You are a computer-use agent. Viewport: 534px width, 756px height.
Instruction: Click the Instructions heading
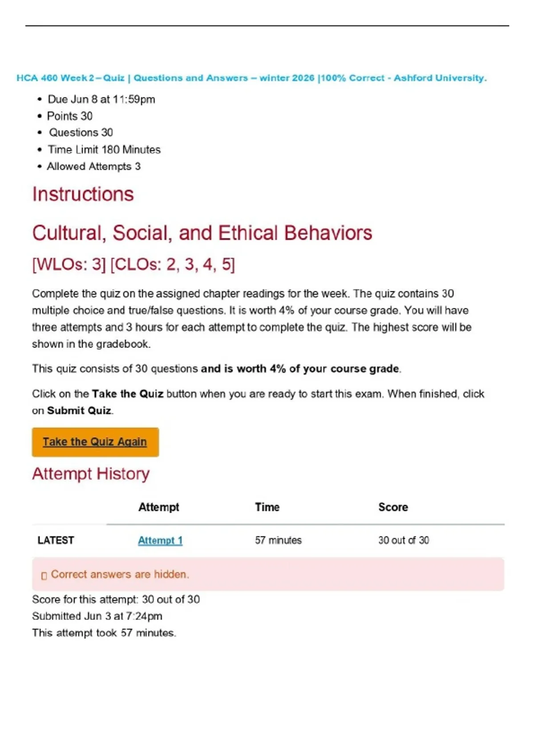pyautogui.click(x=83, y=194)
